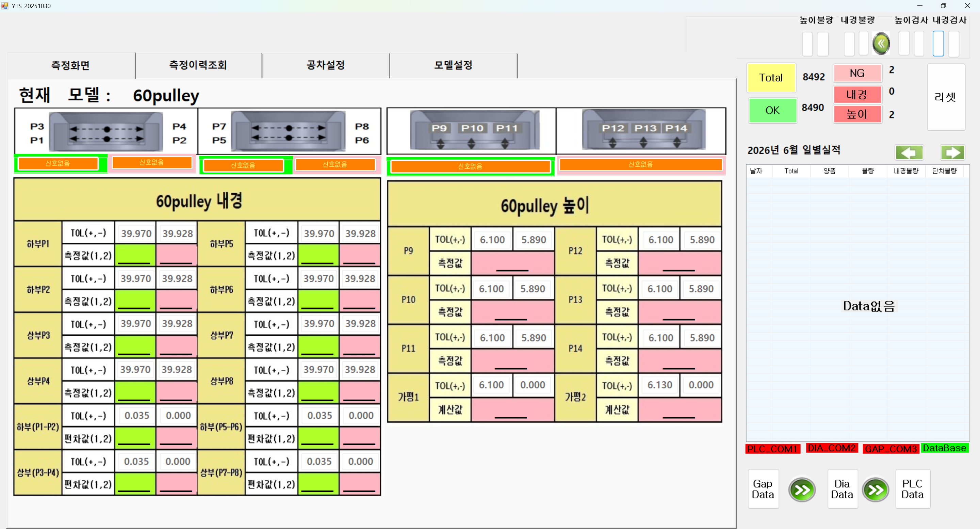Click the PLC_COM1 status indicator
Image resolution: width=980 pixels, height=529 pixels.
click(772, 449)
